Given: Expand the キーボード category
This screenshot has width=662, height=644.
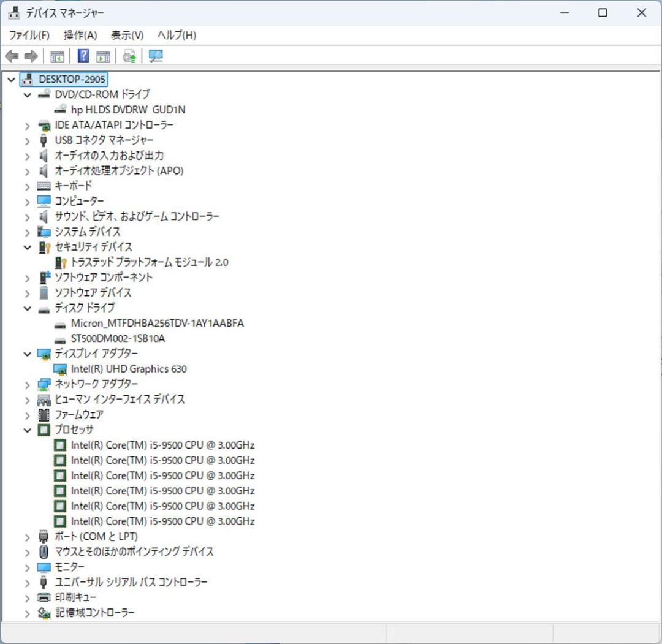Looking at the screenshot, I should (27, 186).
